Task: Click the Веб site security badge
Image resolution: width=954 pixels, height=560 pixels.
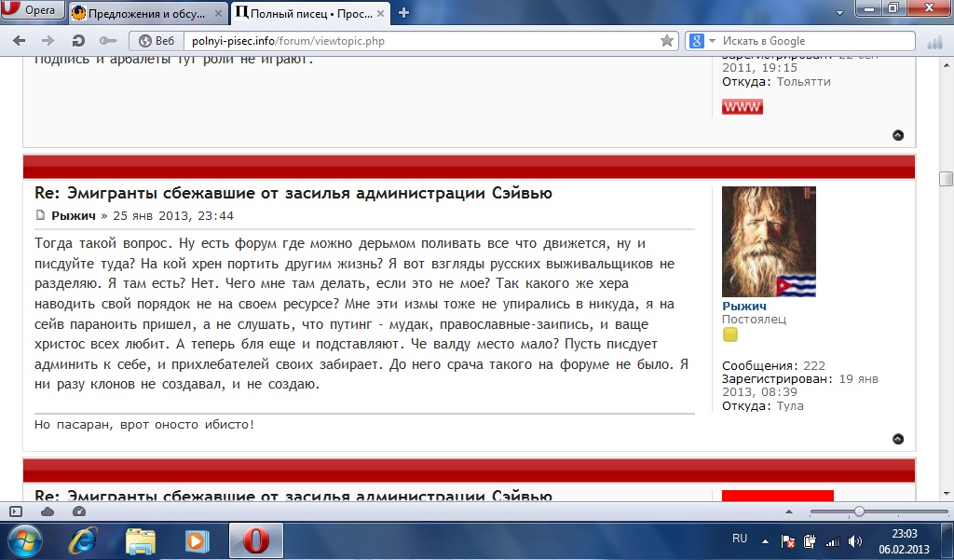Action: point(157,41)
